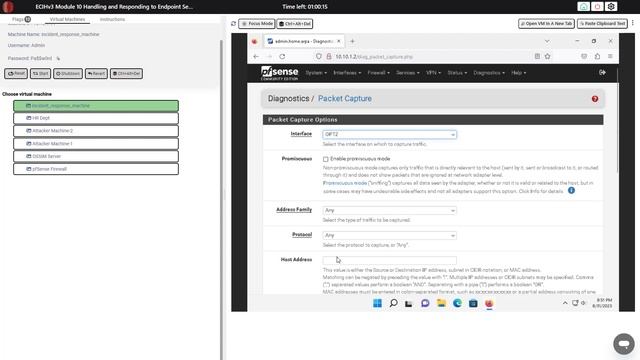Close the admin.home.arpa browser tab
640x360 pixels.
pos(338,41)
